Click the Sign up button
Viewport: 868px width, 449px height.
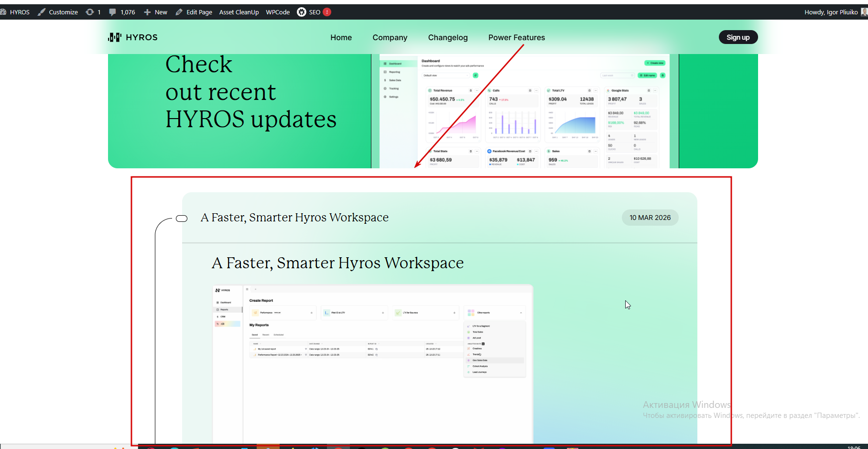pyautogui.click(x=738, y=37)
